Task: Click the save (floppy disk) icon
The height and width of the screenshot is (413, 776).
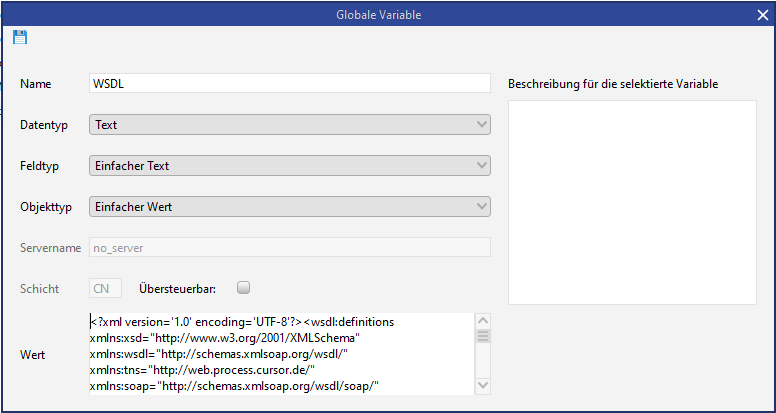Action: (x=20, y=37)
